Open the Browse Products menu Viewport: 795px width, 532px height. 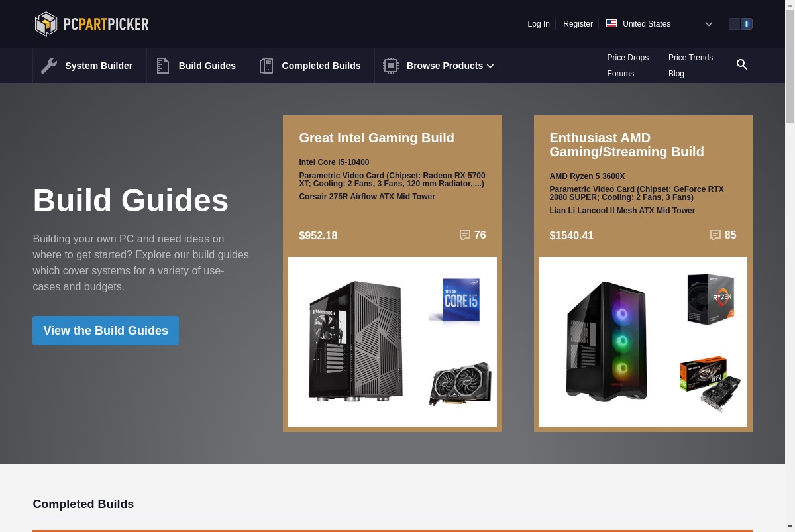click(x=439, y=66)
